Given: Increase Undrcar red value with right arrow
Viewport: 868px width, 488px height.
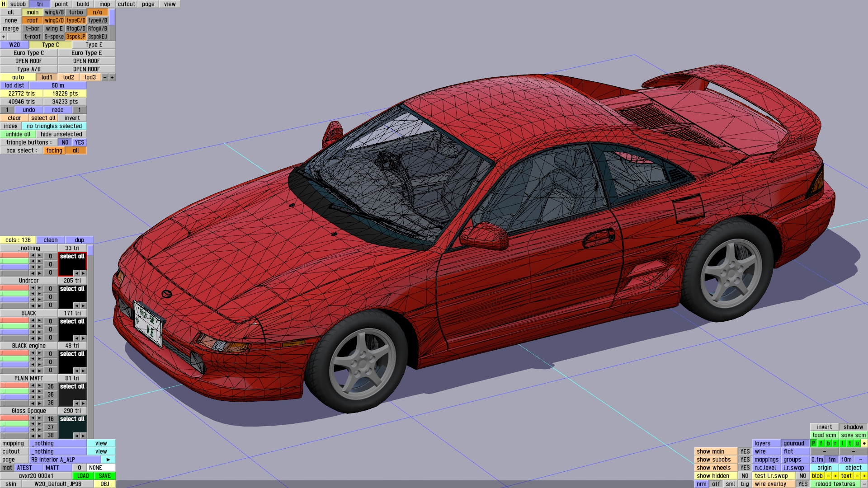Looking at the screenshot, I should pyautogui.click(x=39, y=288).
